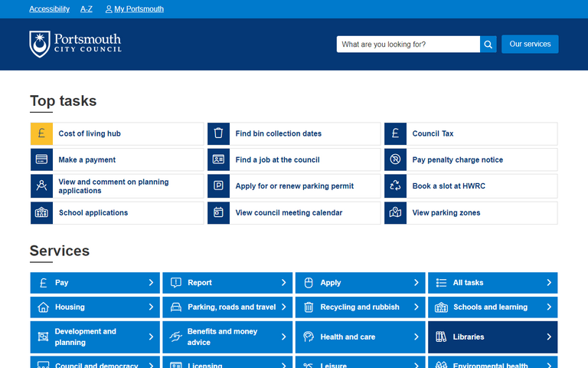Click the magnifying glass search icon
Viewport: 588px width, 368px height.
point(488,44)
